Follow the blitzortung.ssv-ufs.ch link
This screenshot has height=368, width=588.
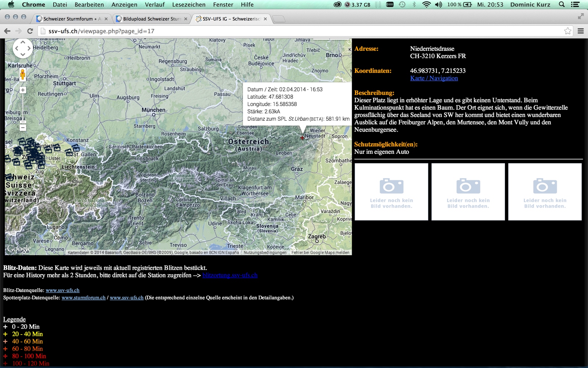tap(230, 275)
